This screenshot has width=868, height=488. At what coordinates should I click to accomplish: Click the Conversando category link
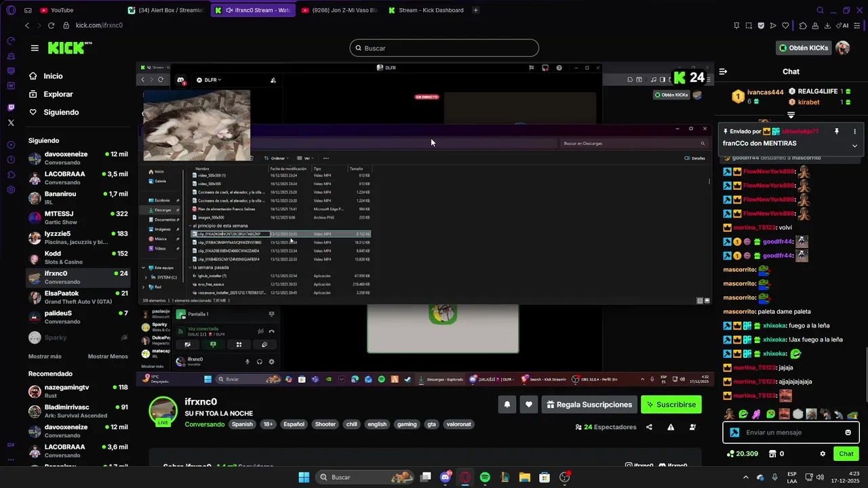pyautogui.click(x=204, y=424)
